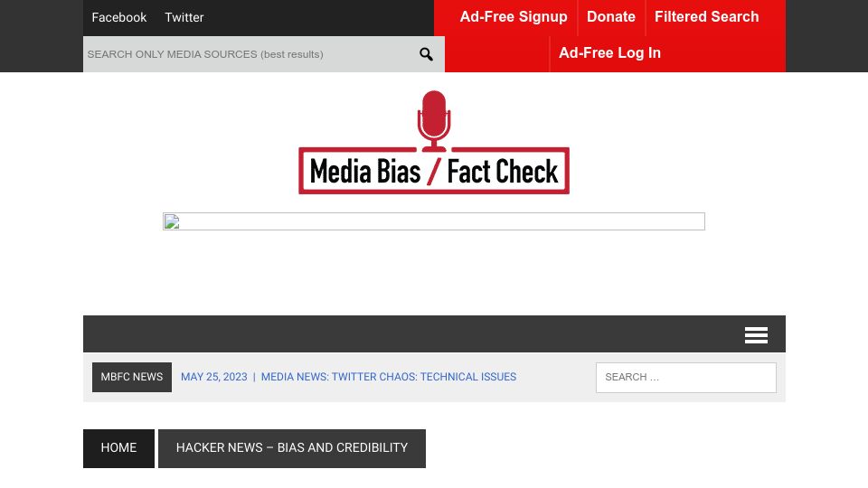Click the magnifier search icon

[426, 54]
